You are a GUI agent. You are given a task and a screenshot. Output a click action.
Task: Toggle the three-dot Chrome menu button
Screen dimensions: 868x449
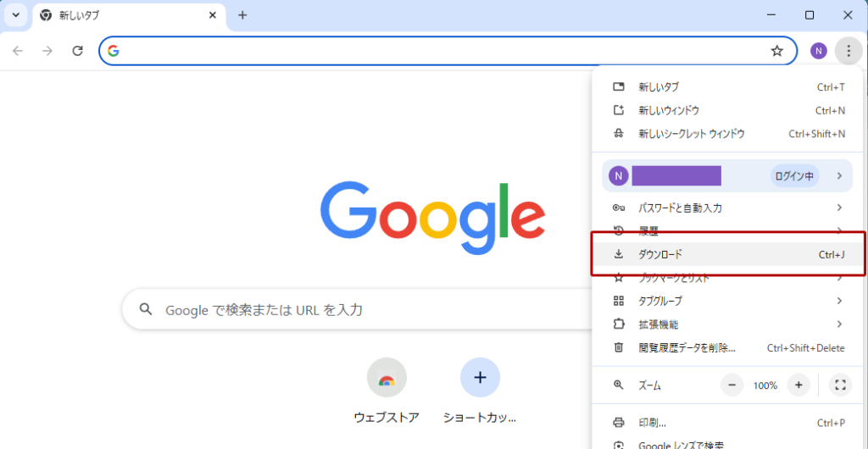(x=848, y=51)
